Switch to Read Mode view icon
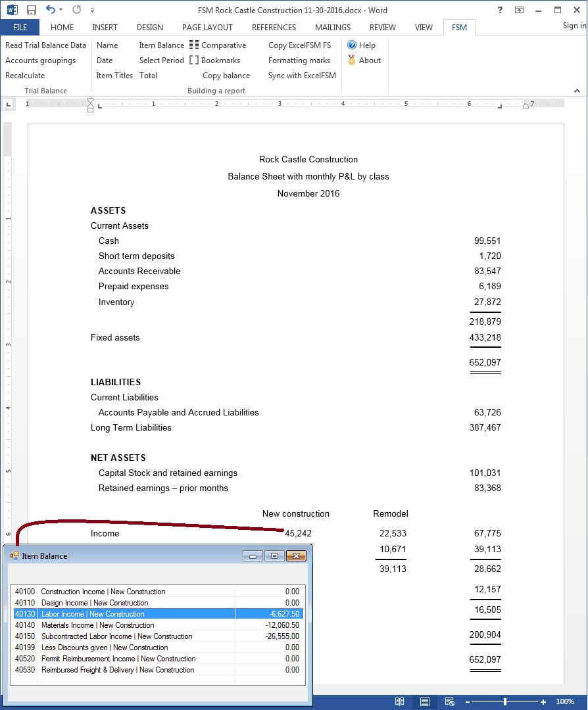Viewport: 588px width, 710px height. (399, 701)
